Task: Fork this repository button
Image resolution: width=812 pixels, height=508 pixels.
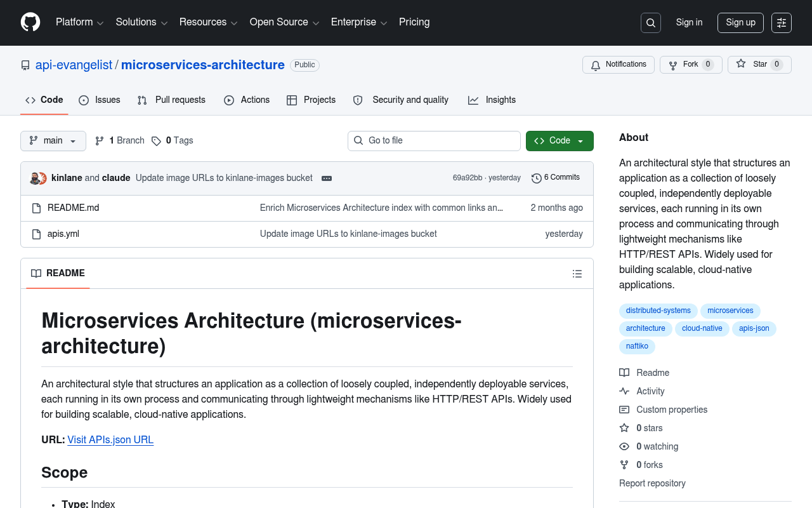Action: (x=691, y=65)
